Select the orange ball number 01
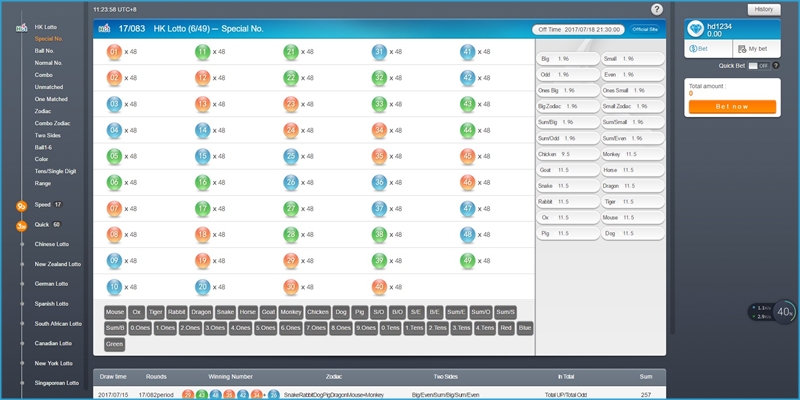The image size is (800, 400). [113, 51]
